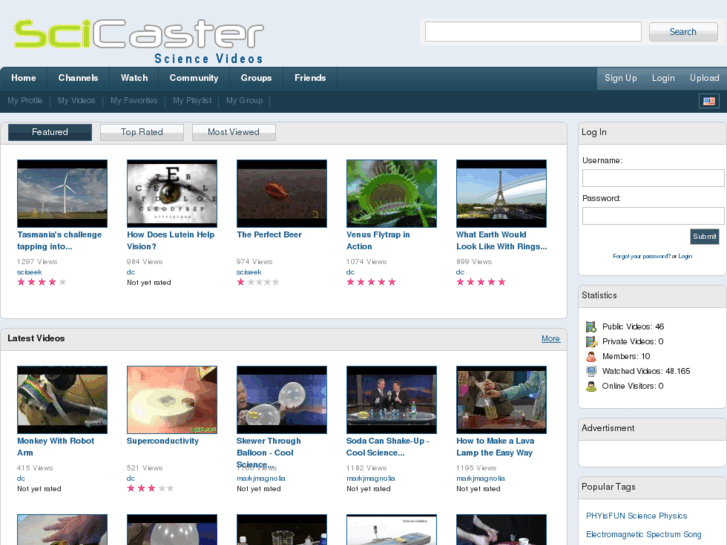Open the Channels menu item
Screen dimensions: 727x545
[x=78, y=78]
